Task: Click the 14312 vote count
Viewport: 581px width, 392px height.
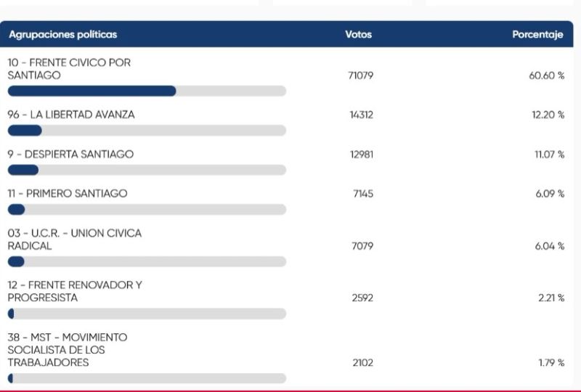Action: [x=361, y=115]
